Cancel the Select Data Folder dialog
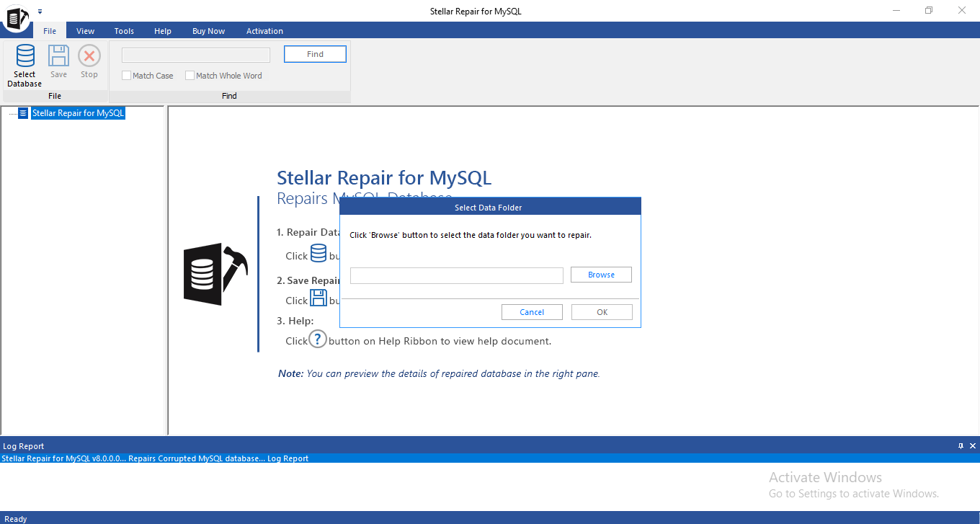 point(532,312)
